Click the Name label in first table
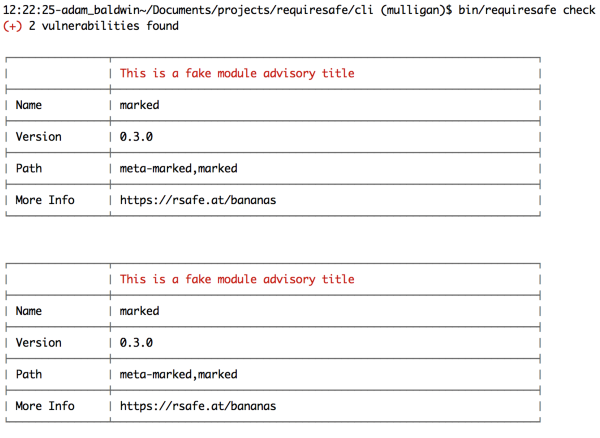Screen dimensions: 600x438 (29, 105)
